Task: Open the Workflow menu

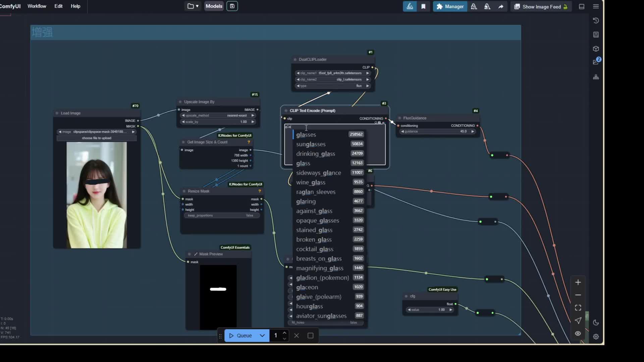Action: 37,6
